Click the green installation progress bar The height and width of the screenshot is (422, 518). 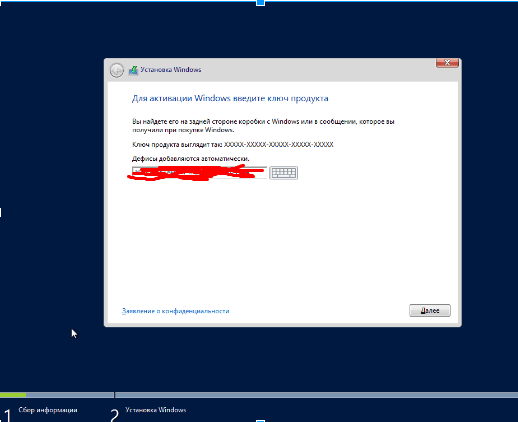[x=13, y=395]
